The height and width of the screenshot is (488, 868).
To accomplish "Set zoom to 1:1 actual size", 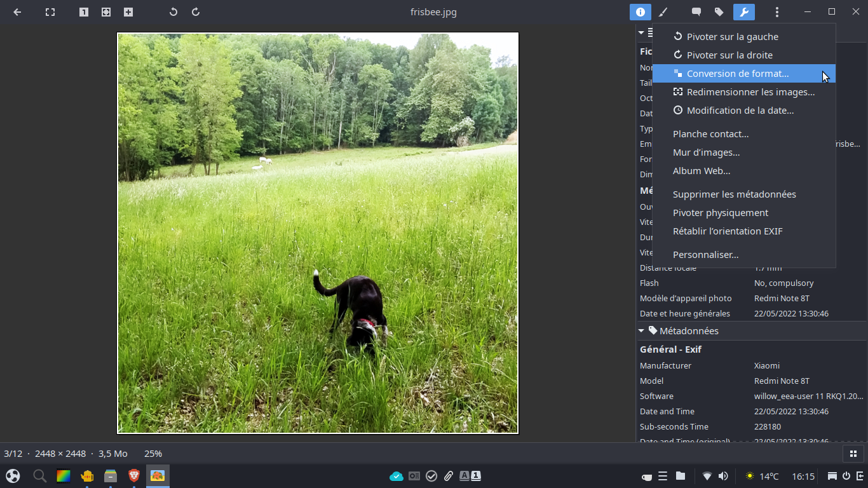I will pyautogui.click(x=84, y=12).
